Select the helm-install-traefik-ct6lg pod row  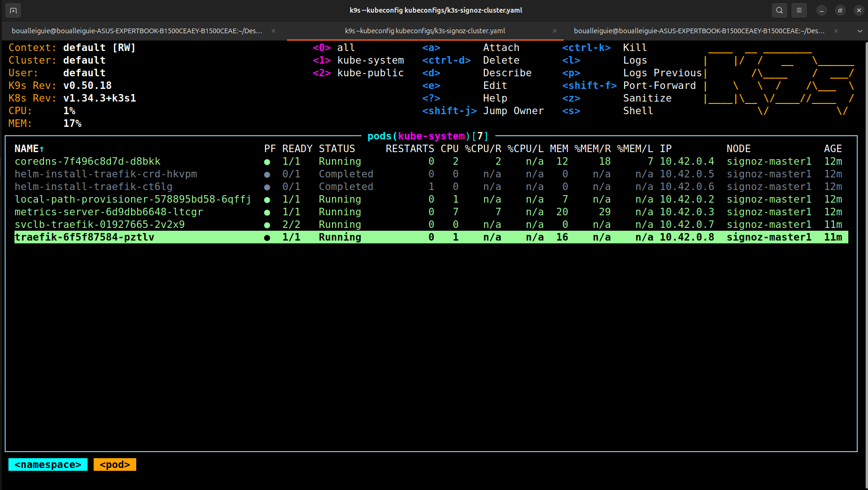431,187
